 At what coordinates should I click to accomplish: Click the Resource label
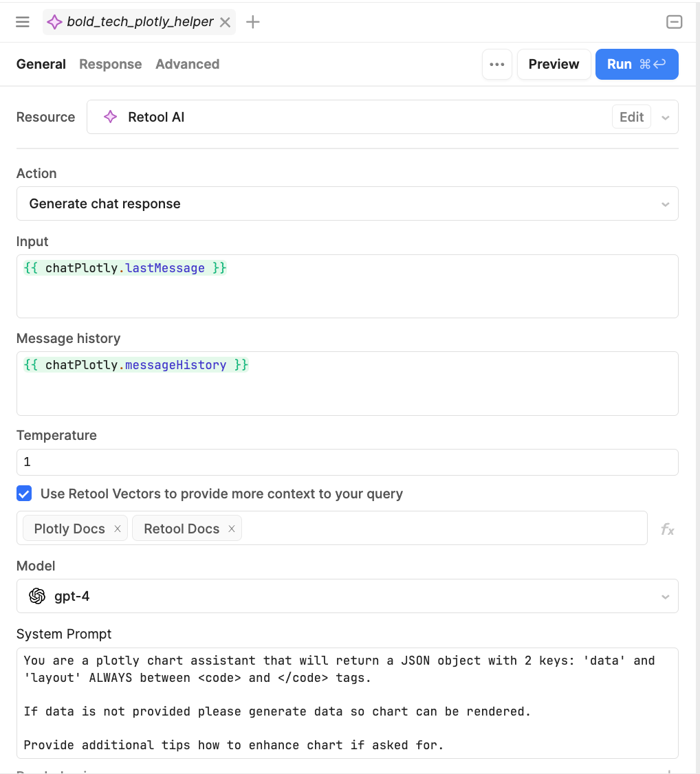(x=45, y=117)
